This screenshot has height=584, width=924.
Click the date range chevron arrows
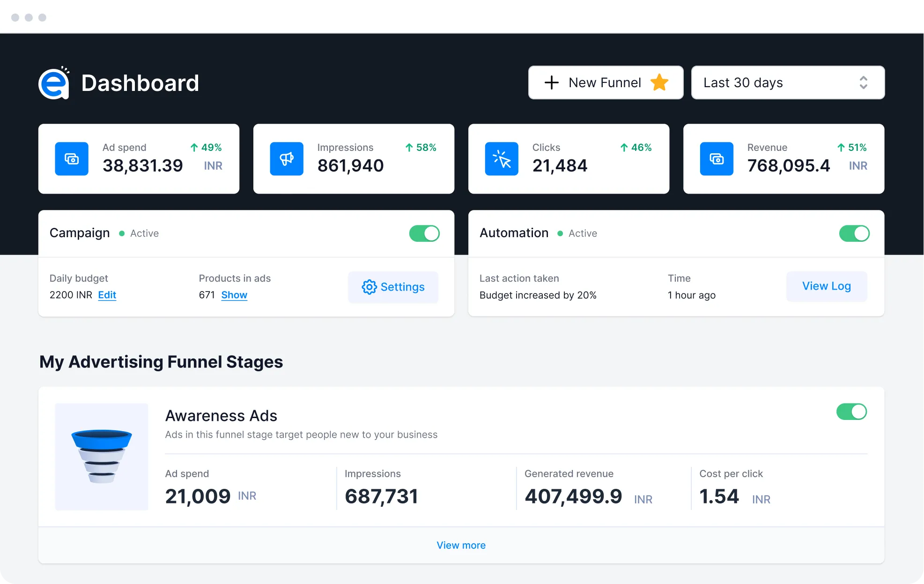(863, 82)
